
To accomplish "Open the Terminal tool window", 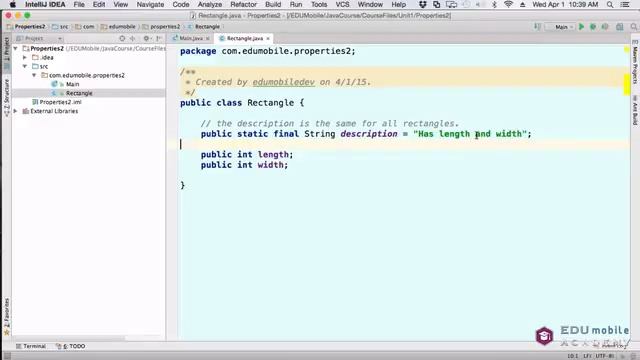I will coord(31,346).
